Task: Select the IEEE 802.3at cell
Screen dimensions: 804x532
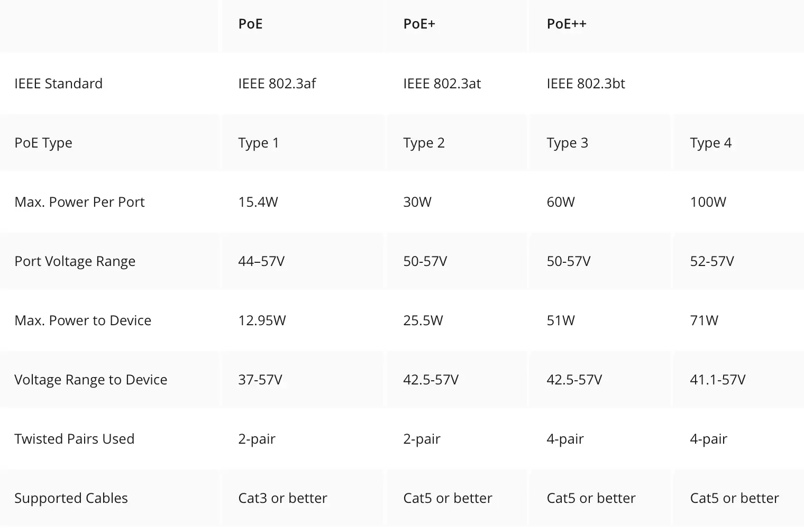Action: (442, 84)
